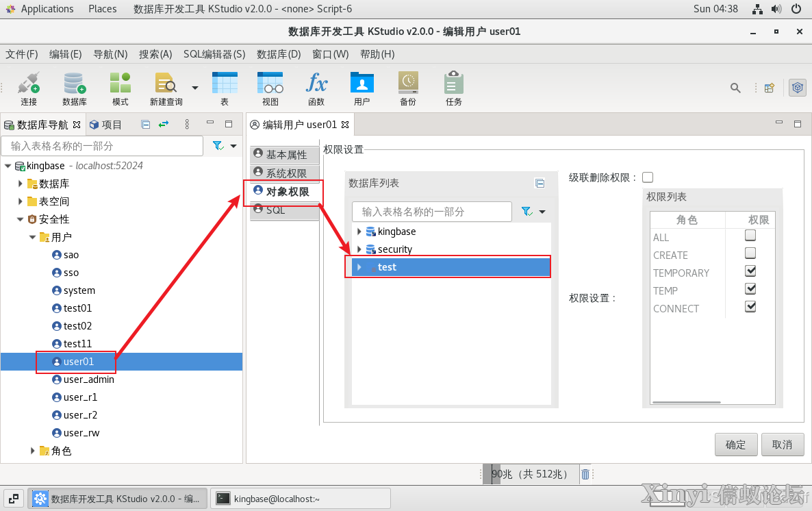The height and width of the screenshot is (511, 812).
Task: Collapse the kingbase localhost connection node
Action: click(x=8, y=166)
